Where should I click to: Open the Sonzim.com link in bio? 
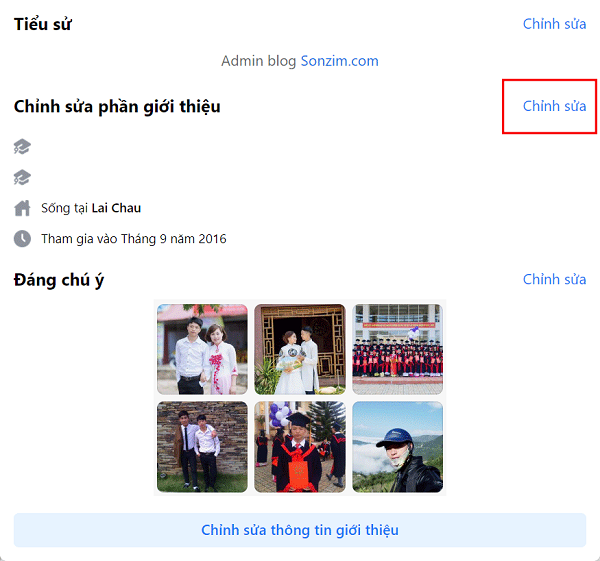(339, 61)
